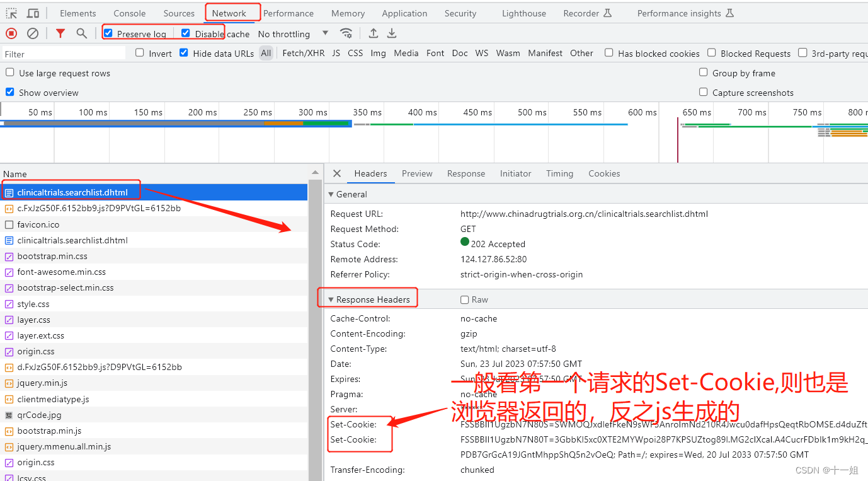The height and width of the screenshot is (481, 868).
Task: Toggle the device toolbar icon
Action: coord(33,13)
